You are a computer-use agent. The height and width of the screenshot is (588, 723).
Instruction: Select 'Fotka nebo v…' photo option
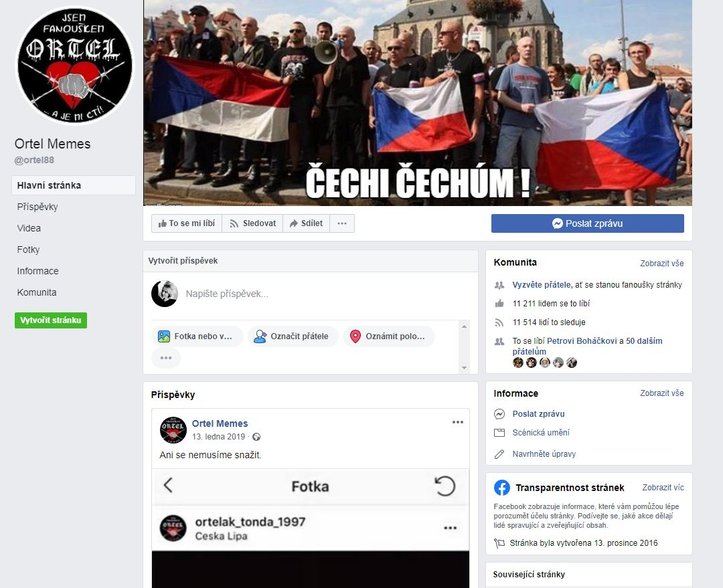197,336
